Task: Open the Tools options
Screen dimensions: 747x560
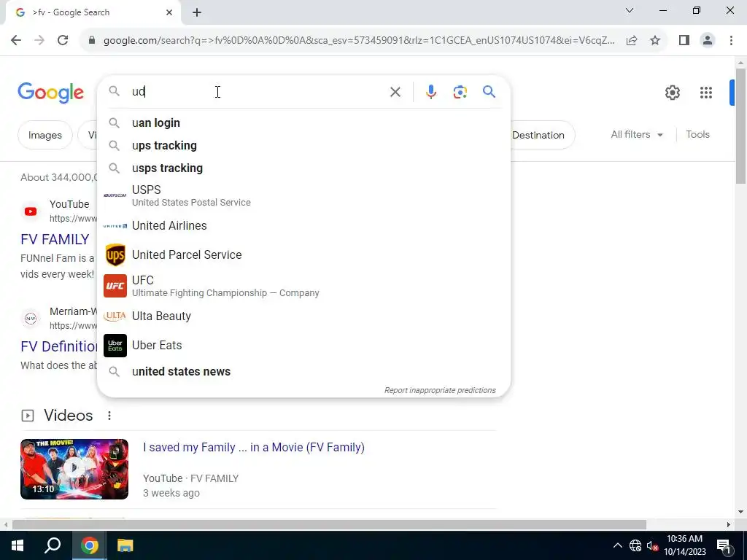Action: tap(697, 135)
